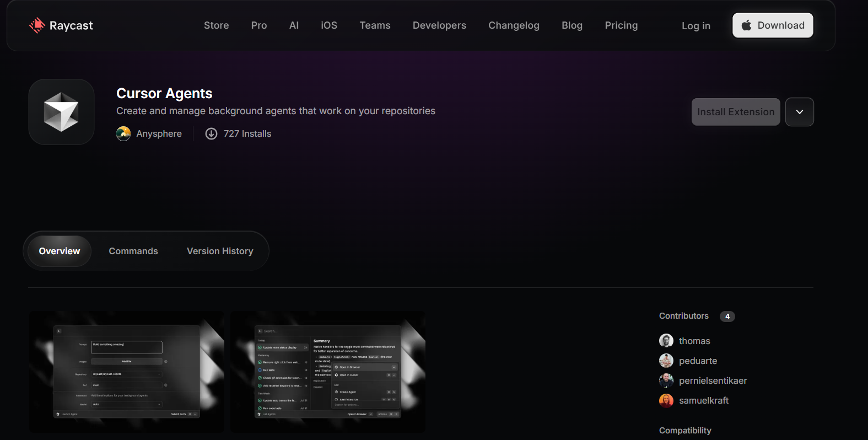Click the Raycast logo icon
This screenshot has height=440, width=868.
click(x=37, y=25)
